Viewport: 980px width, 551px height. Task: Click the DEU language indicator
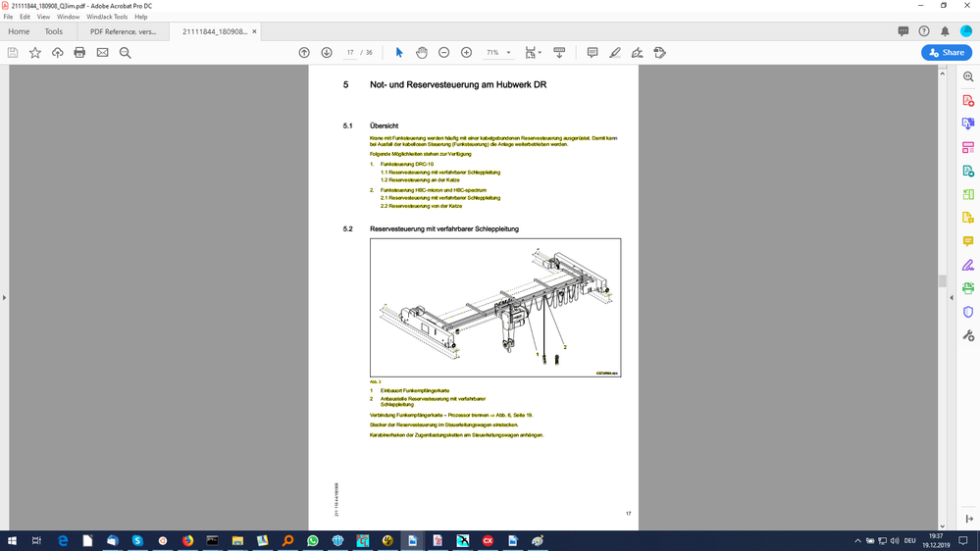point(910,541)
